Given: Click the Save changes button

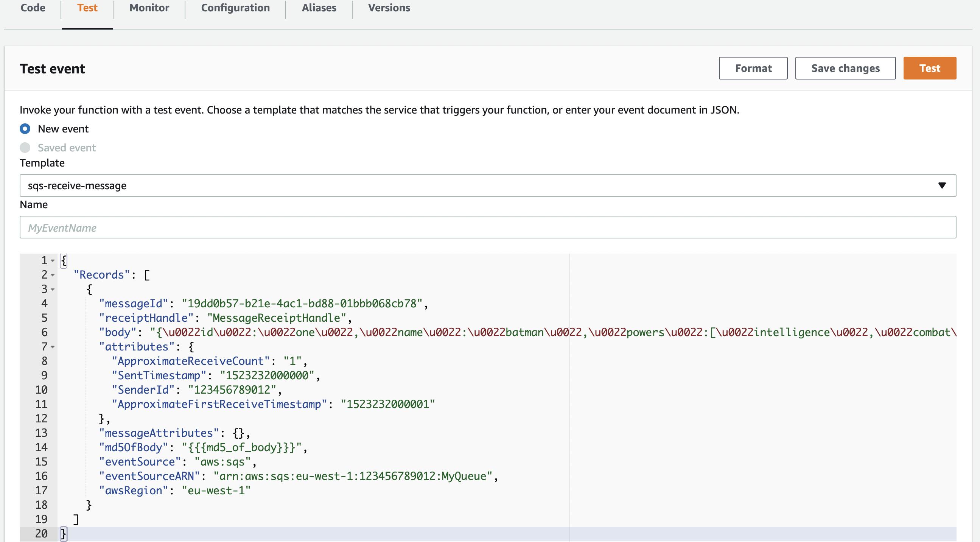Looking at the screenshot, I should 845,68.
